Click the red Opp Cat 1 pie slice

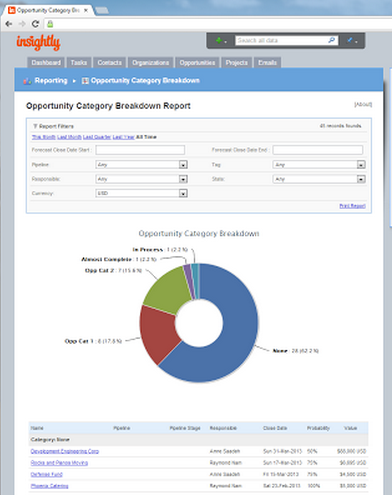pos(157,333)
